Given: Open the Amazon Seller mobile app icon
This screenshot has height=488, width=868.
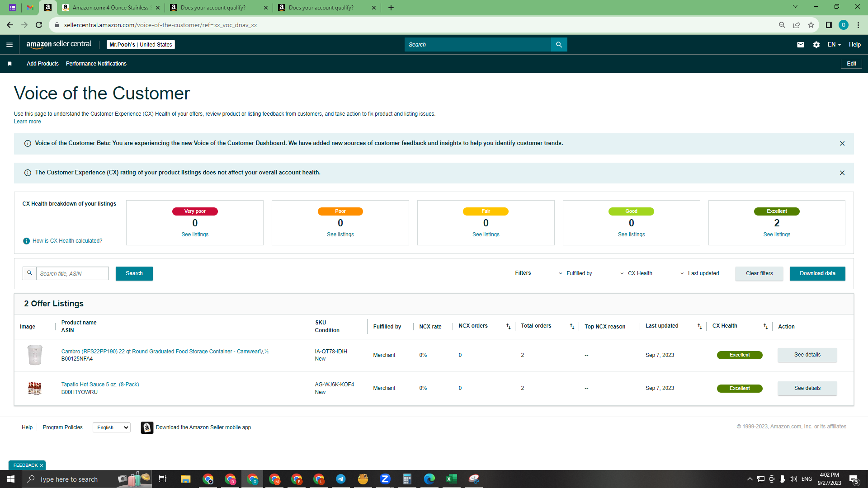Looking at the screenshot, I should click(147, 427).
